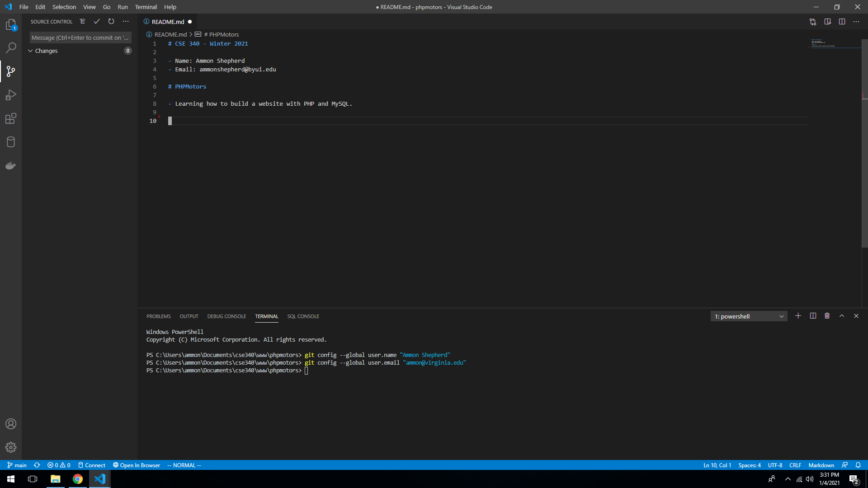The width and height of the screenshot is (868, 488).
Task: Open changes compare icon in editor toolbar
Action: pyautogui.click(x=813, y=22)
